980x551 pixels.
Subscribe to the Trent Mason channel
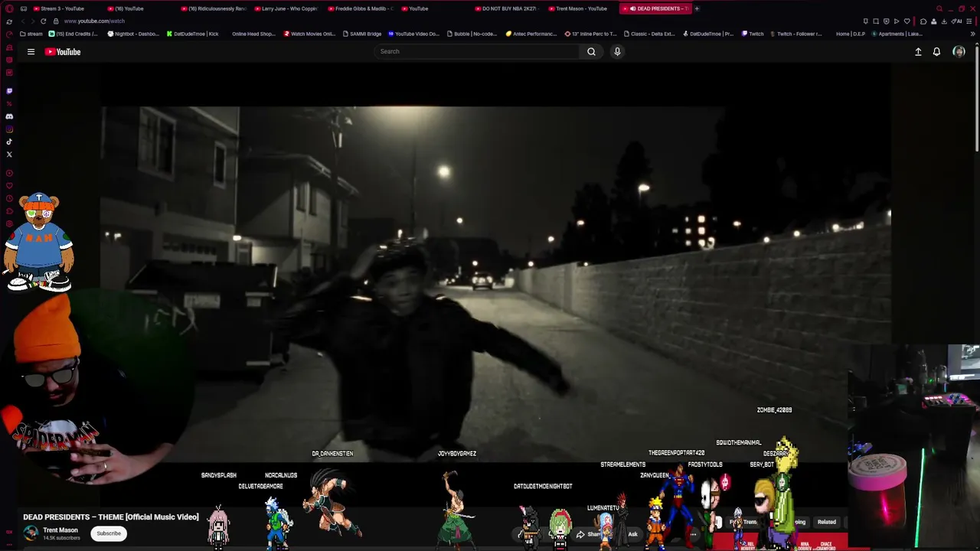[x=109, y=533]
